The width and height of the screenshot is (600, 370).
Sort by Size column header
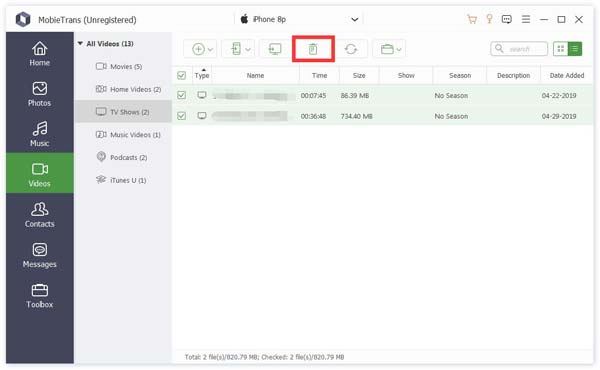359,75
